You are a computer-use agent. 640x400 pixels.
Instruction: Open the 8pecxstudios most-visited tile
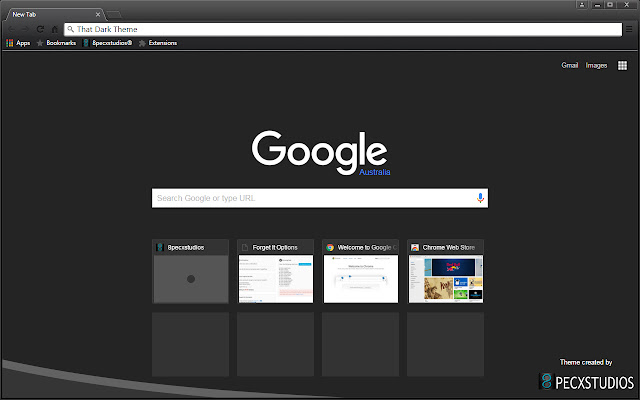[191, 271]
